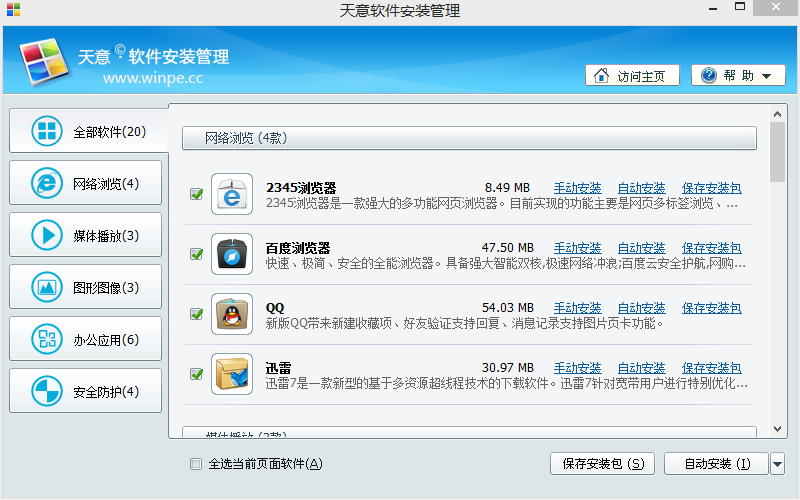Click the scrollbar down arrow
Screen dimensions: 800x500
[x=778, y=429]
